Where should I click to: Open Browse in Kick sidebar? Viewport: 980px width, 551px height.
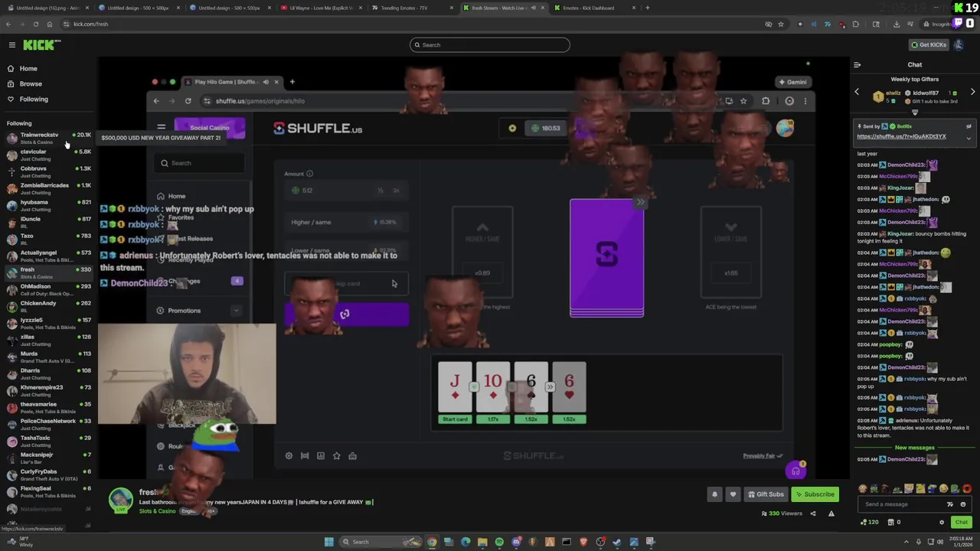[x=31, y=83]
